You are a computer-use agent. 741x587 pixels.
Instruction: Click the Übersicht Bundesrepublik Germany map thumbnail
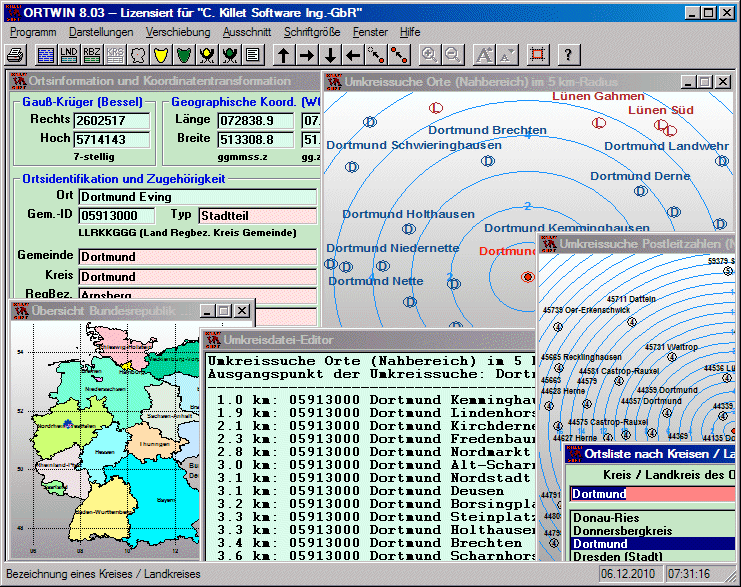click(105, 440)
